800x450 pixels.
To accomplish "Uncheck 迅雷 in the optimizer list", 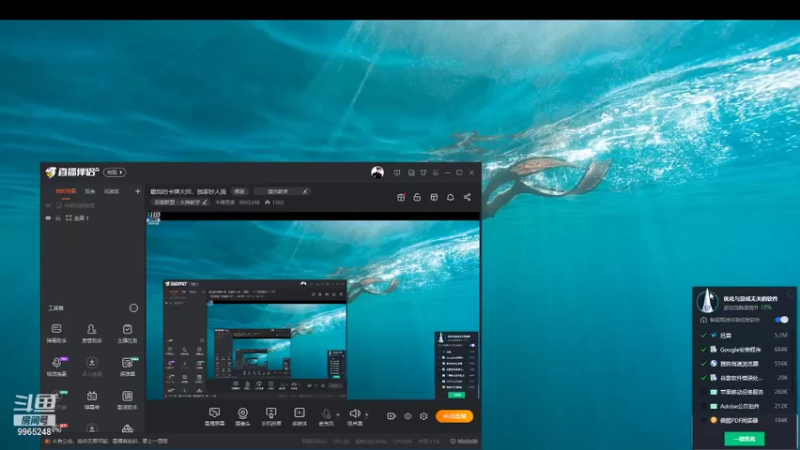I will click(704, 335).
